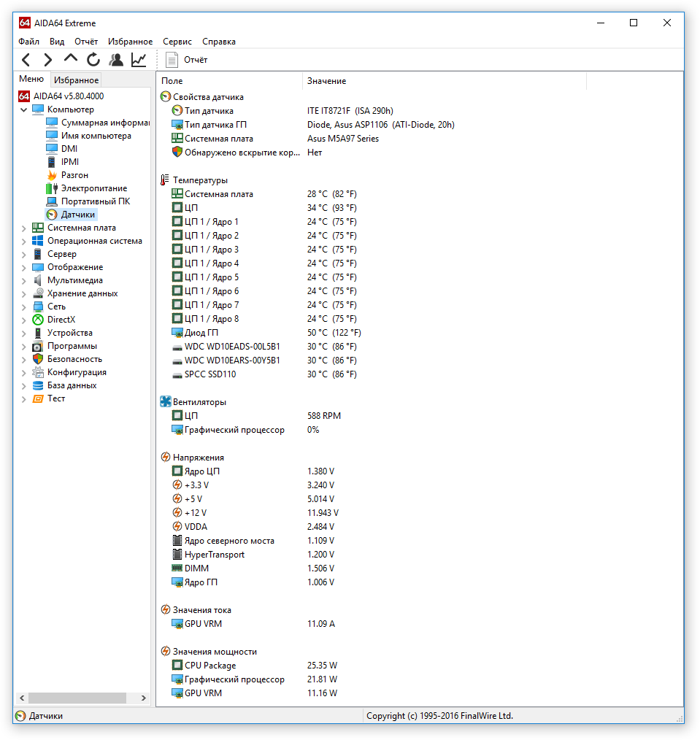Expand the Отображение tree node

23,268
